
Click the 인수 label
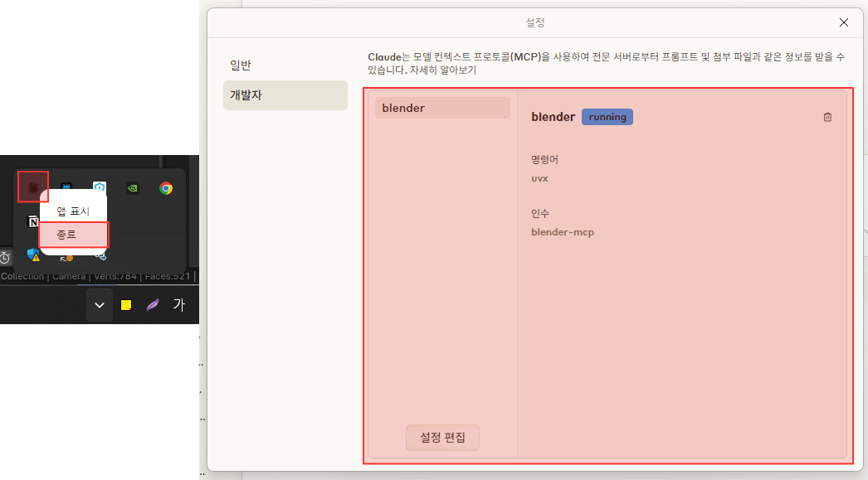[540, 213]
